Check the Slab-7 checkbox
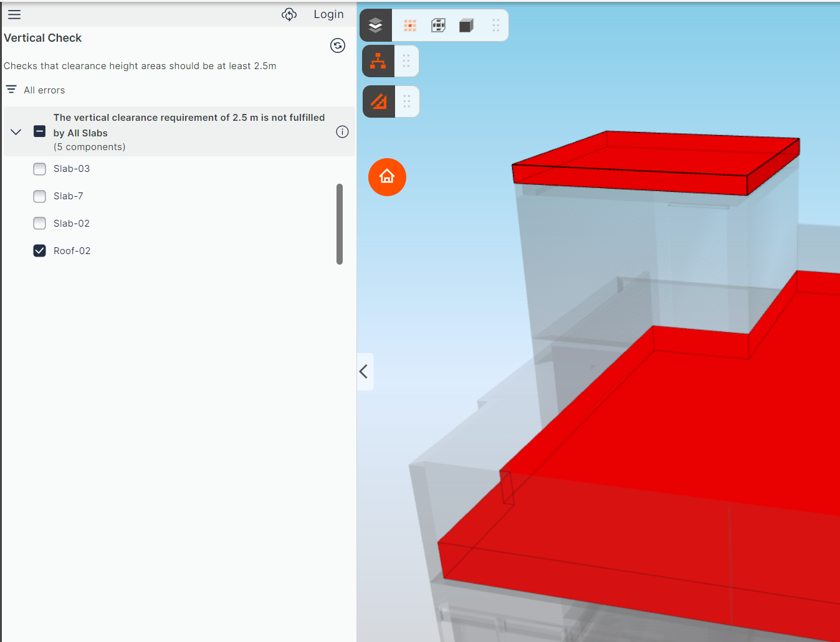The width and height of the screenshot is (840, 642). (x=39, y=196)
